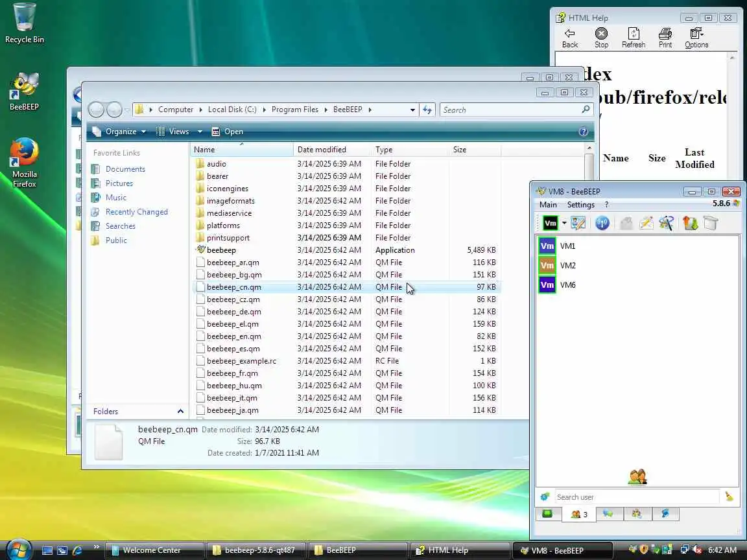Click the Vm status icon in BeeBEEP toolbar
The width and height of the screenshot is (747, 560).
tap(551, 223)
